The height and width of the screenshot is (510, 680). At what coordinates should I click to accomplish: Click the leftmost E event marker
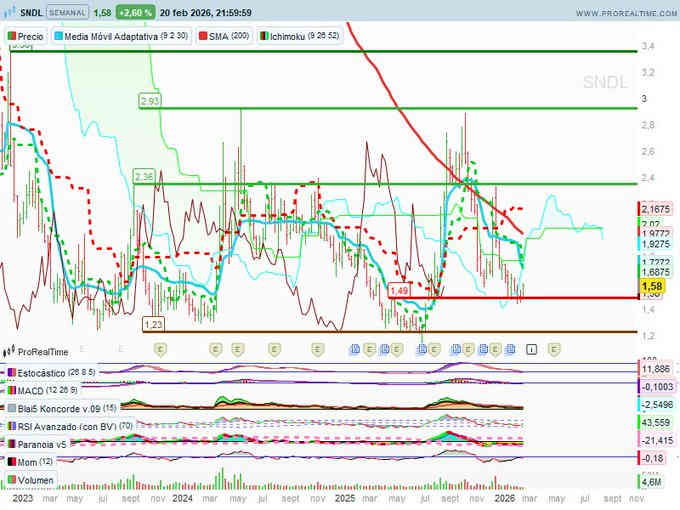click(159, 349)
